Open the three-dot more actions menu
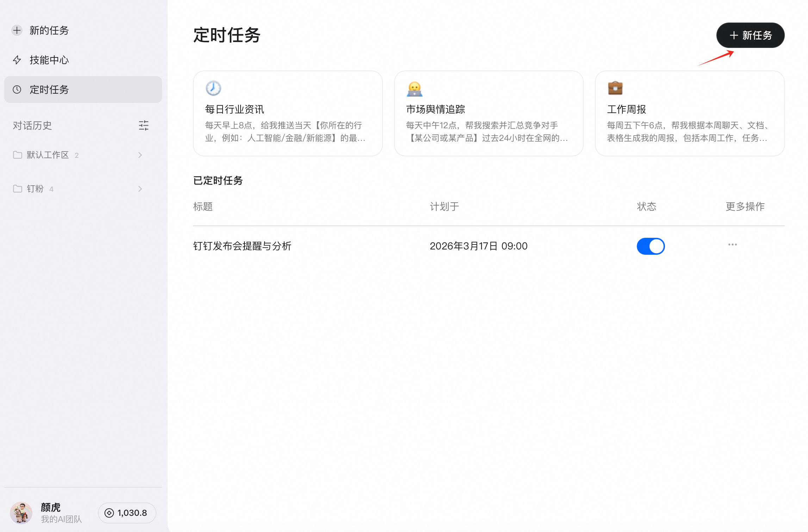This screenshot has height=532, width=808. click(x=732, y=245)
